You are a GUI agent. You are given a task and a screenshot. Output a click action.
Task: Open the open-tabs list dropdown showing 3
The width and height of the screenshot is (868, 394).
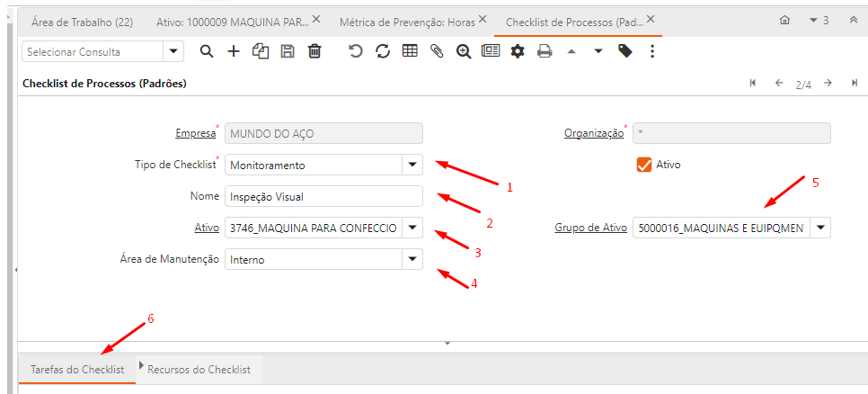click(819, 21)
